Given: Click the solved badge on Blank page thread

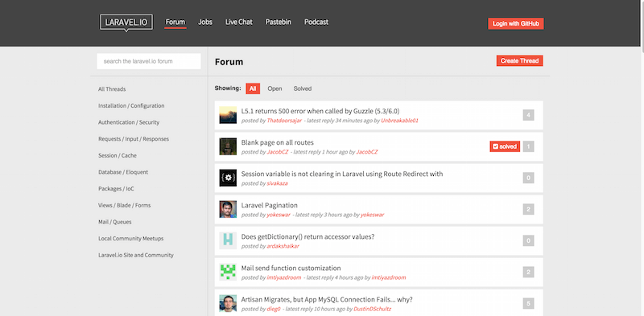Looking at the screenshot, I should 505,146.
